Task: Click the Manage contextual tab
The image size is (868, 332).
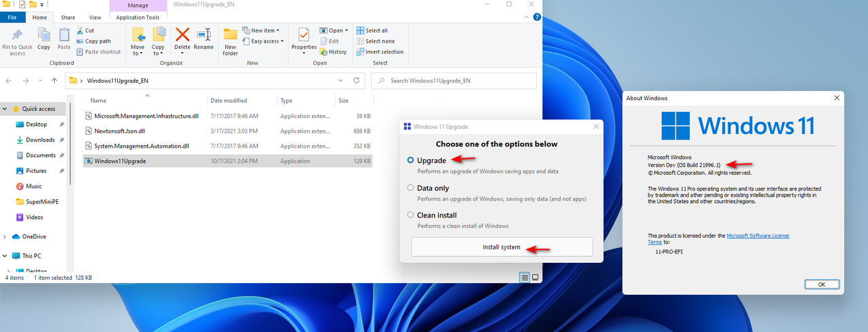Action: tap(138, 5)
